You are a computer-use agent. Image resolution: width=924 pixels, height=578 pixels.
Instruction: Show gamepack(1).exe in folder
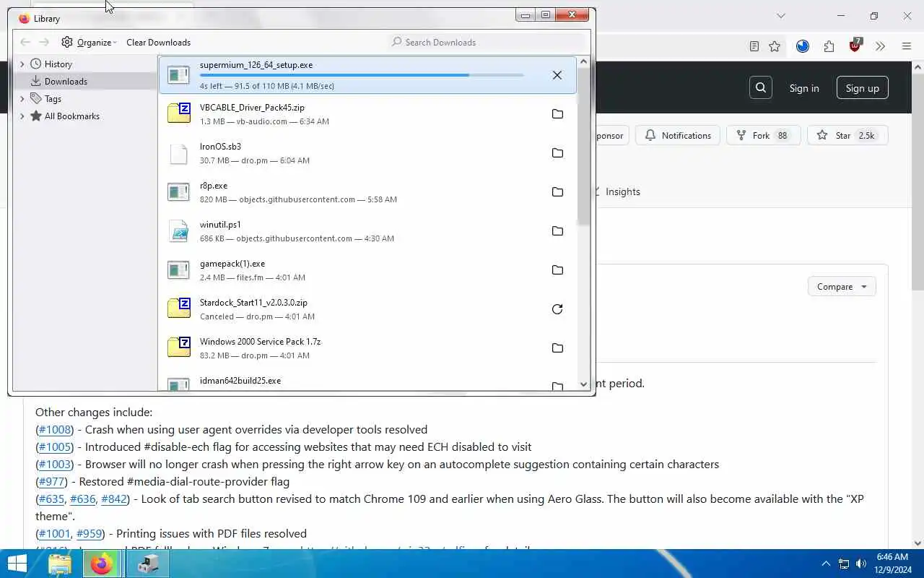pyautogui.click(x=557, y=270)
